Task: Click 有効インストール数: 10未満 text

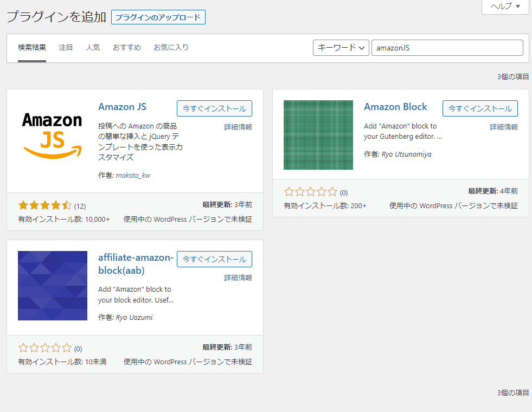Action: 62,362
